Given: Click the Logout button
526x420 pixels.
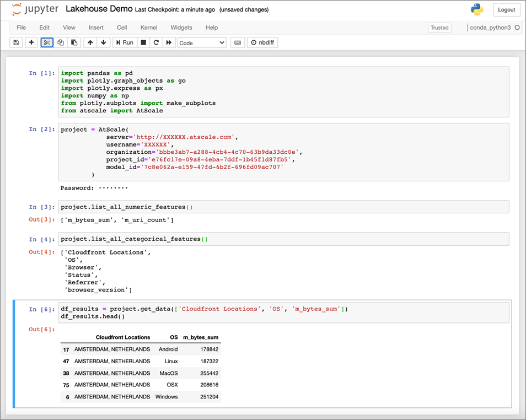Looking at the screenshot, I should (506, 10).
